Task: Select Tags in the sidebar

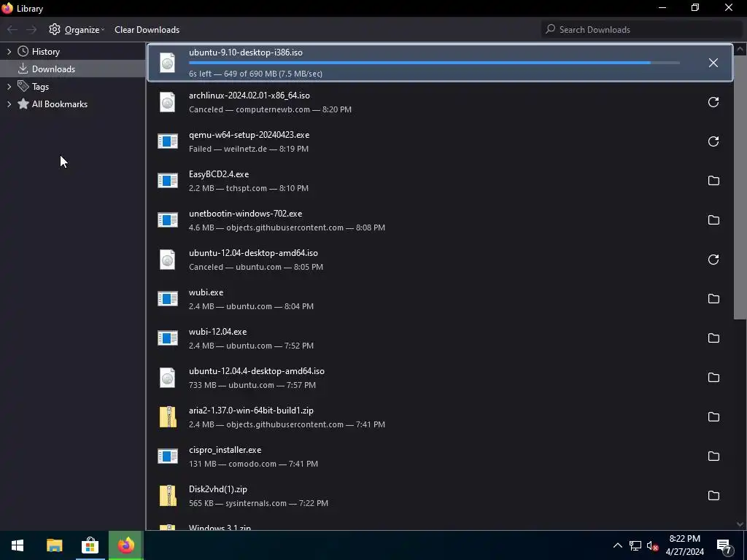Action: [40, 87]
